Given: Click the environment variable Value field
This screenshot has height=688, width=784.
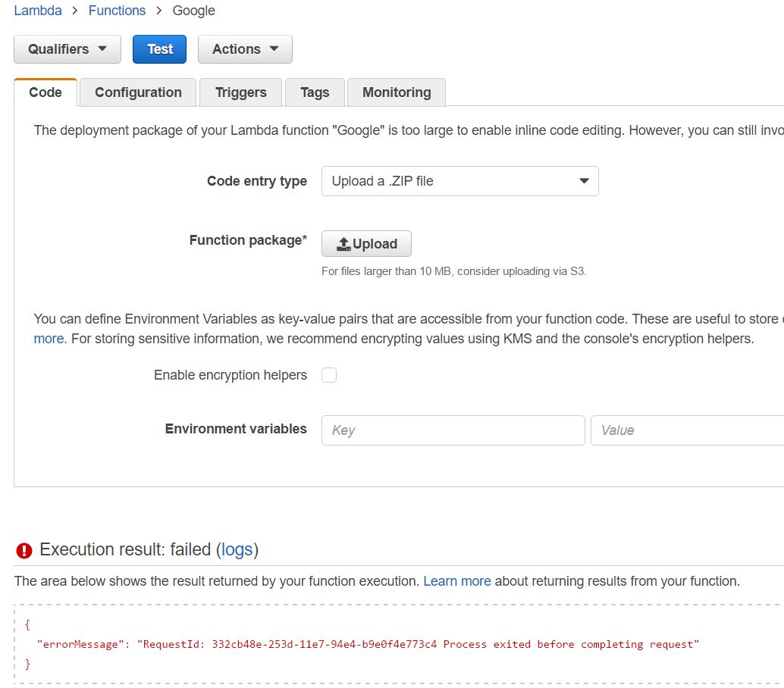Looking at the screenshot, I should point(686,430).
